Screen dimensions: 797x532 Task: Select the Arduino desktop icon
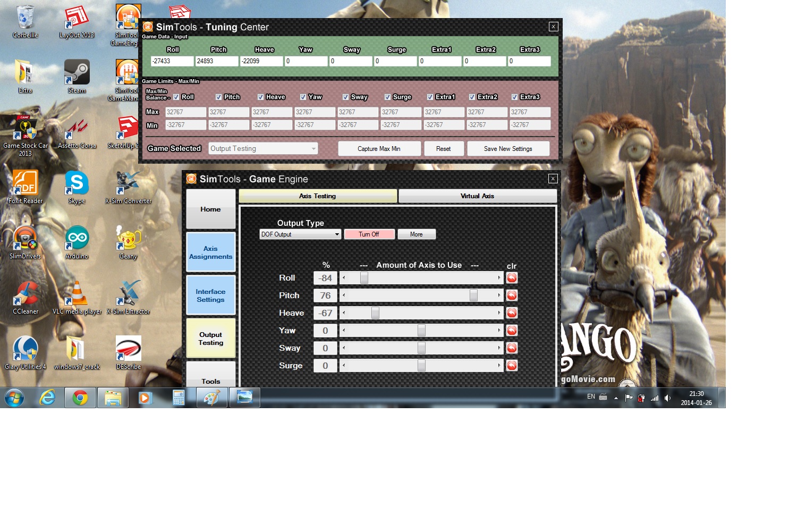[77, 242]
